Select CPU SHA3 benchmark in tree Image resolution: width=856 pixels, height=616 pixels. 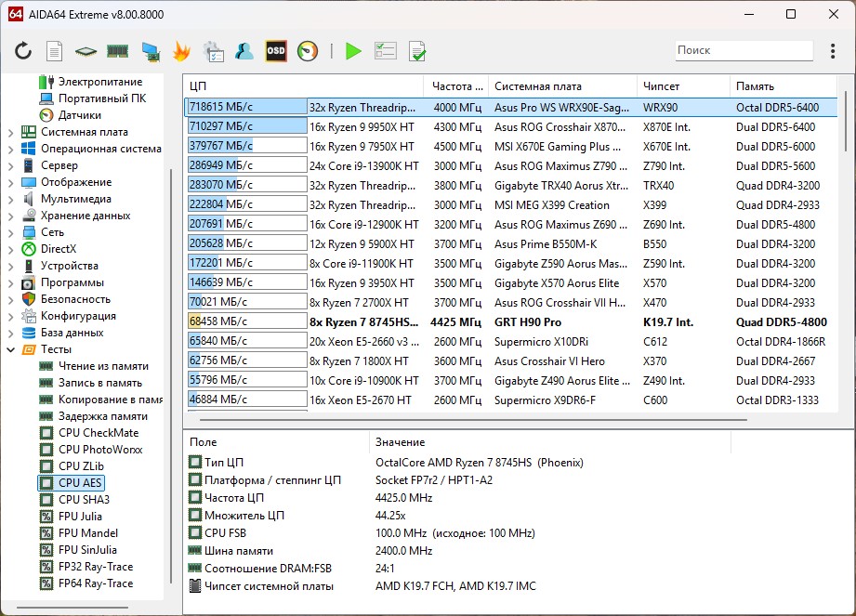tap(82, 500)
